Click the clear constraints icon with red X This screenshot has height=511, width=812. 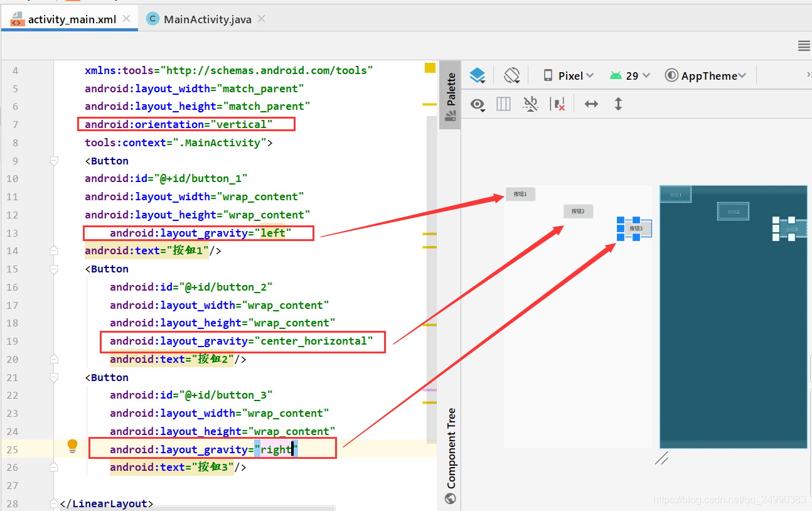point(557,104)
